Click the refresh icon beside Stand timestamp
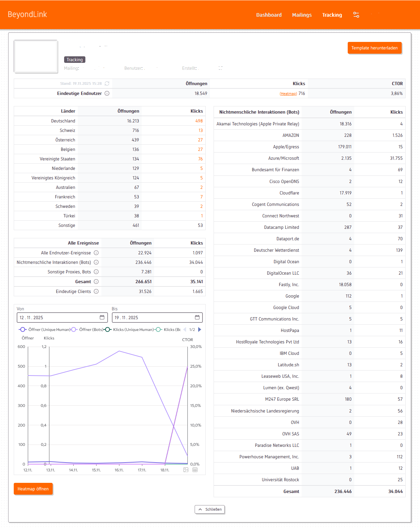 (107, 83)
